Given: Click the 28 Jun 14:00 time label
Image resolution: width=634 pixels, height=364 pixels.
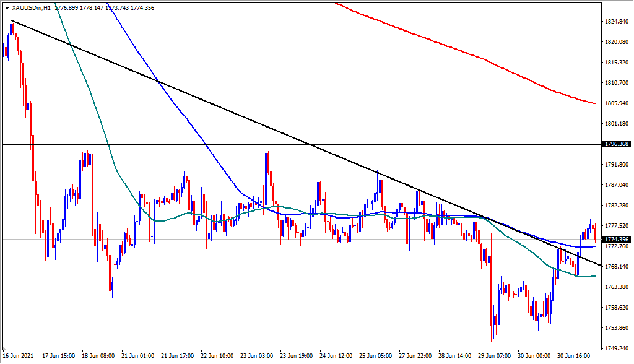Looking at the screenshot, I should point(455,356).
